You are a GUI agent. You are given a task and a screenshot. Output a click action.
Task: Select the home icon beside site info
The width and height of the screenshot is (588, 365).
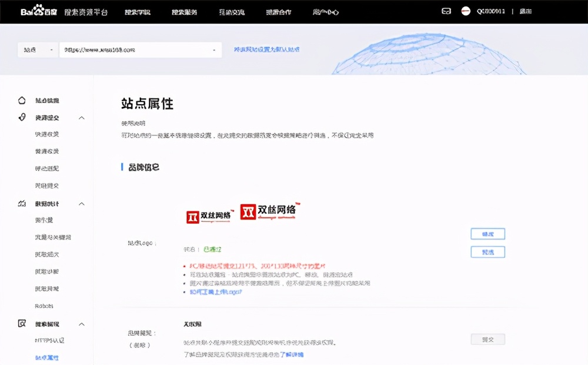[21, 100]
